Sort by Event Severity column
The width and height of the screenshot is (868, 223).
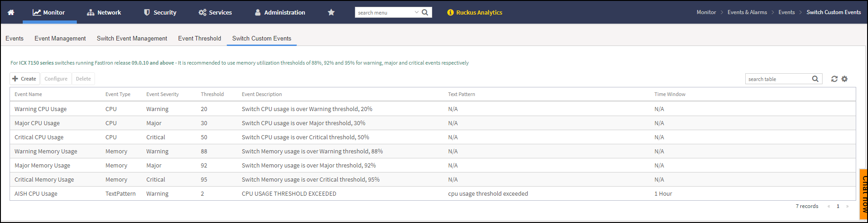point(162,94)
